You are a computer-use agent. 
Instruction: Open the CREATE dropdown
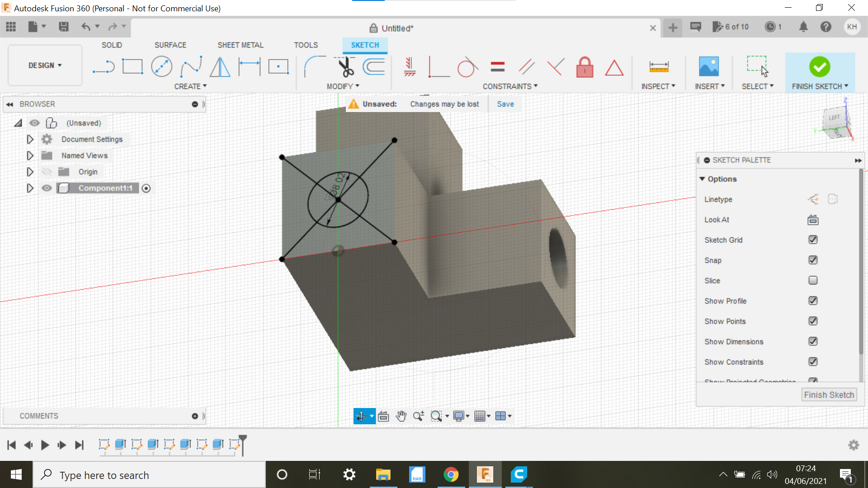tap(190, 86)
